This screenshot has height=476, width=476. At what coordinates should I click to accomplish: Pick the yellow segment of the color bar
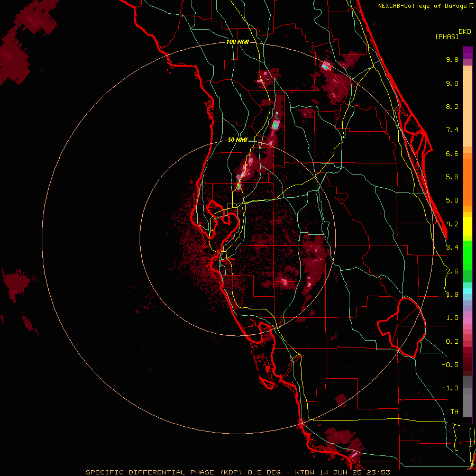coord(467,226)
